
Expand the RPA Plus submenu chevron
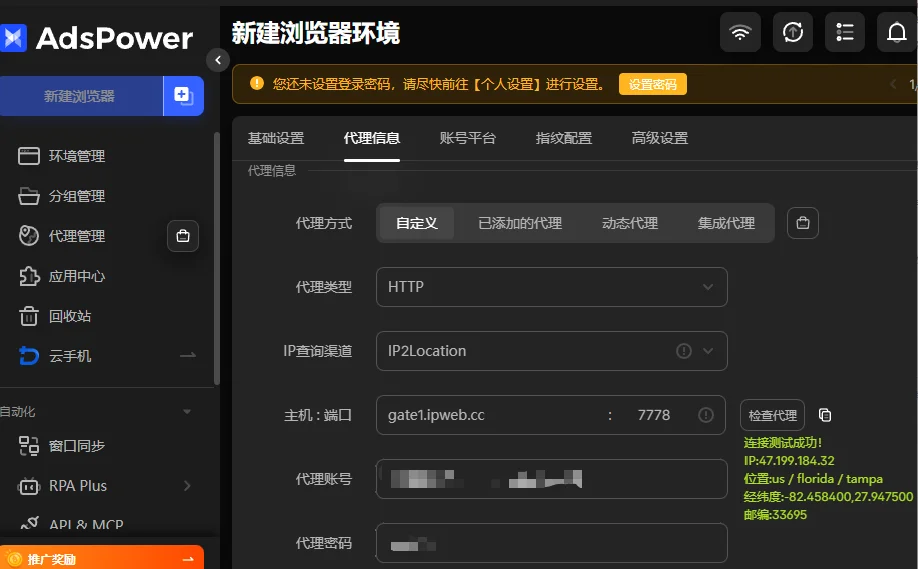(187, 486)
